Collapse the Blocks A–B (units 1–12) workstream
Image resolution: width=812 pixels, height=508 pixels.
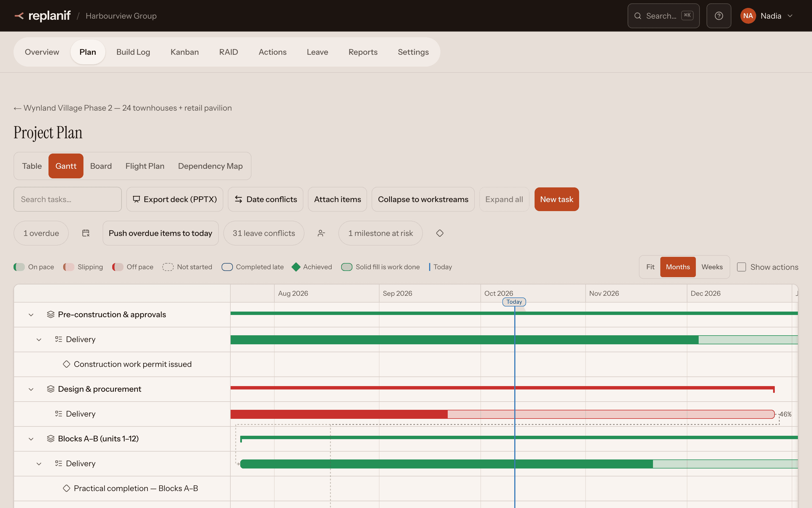coord(31,439)
